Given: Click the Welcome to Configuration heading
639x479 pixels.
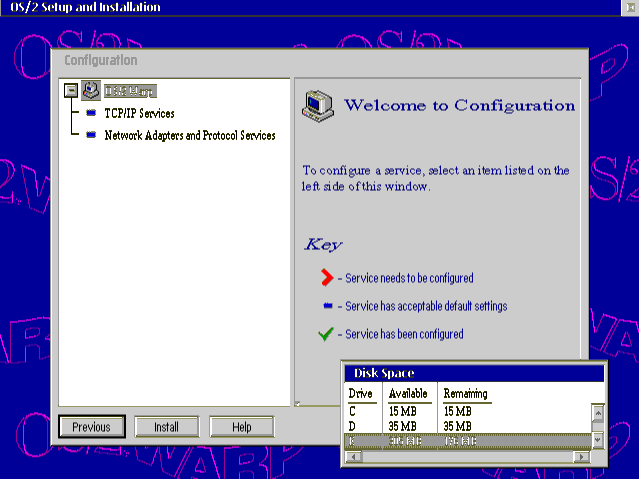Looking at the screenshot, I should point(460,105).
